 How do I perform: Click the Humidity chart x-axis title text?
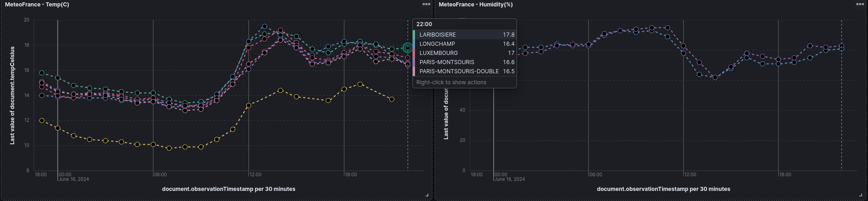663,189
